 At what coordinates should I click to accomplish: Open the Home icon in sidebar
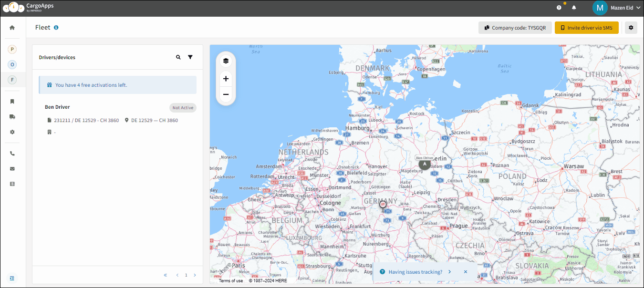click(12, 28)
